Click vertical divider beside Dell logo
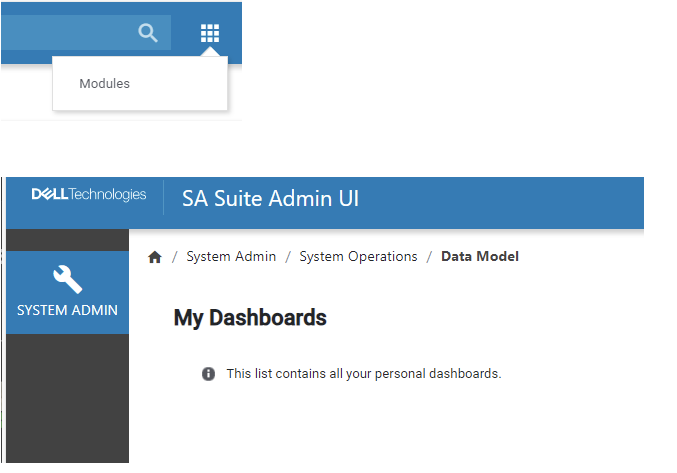The width and height of the screenshot is (677, 473). [x=164, y=197]
